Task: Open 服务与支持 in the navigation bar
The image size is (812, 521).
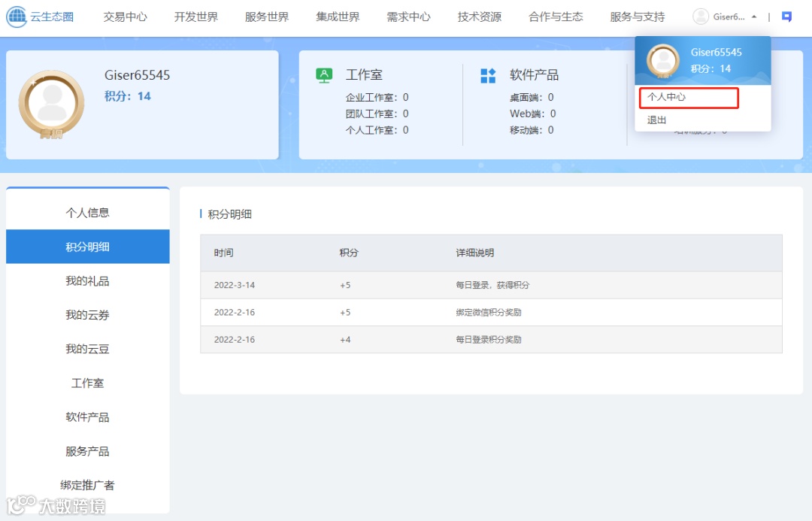Action: pos(638,17)
